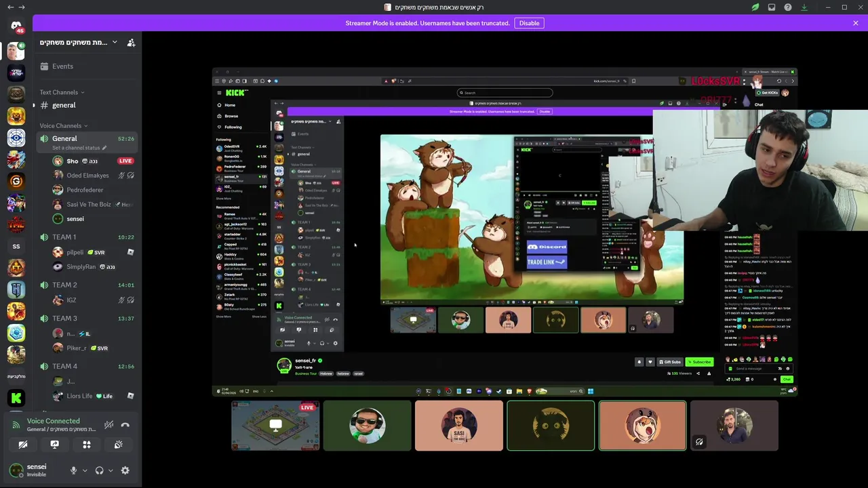Select the sunglasses avatar participant tile
The image size is (868, 488).
(368, 426)
